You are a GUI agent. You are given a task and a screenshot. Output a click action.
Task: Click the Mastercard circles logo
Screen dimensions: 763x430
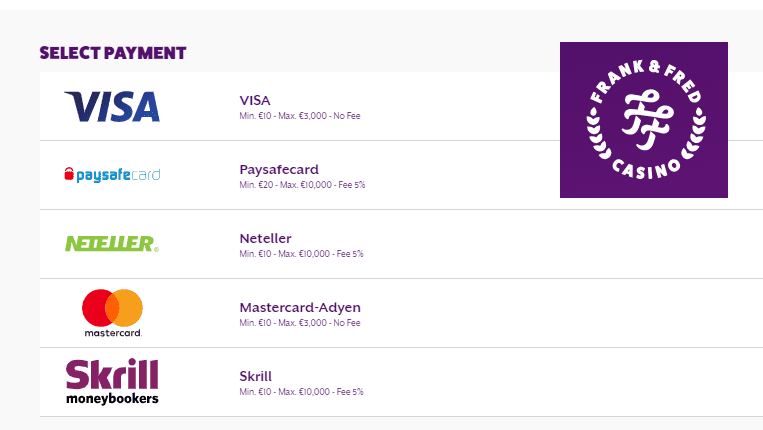(x=112, y=306)
